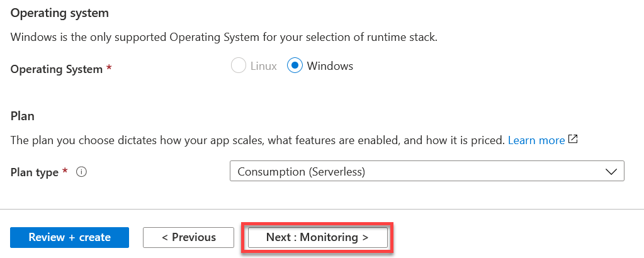The height and width of the screenshot is (258, 644).
Task: Proceed to Next : Monitoring
Action: (x=317, y=237)
